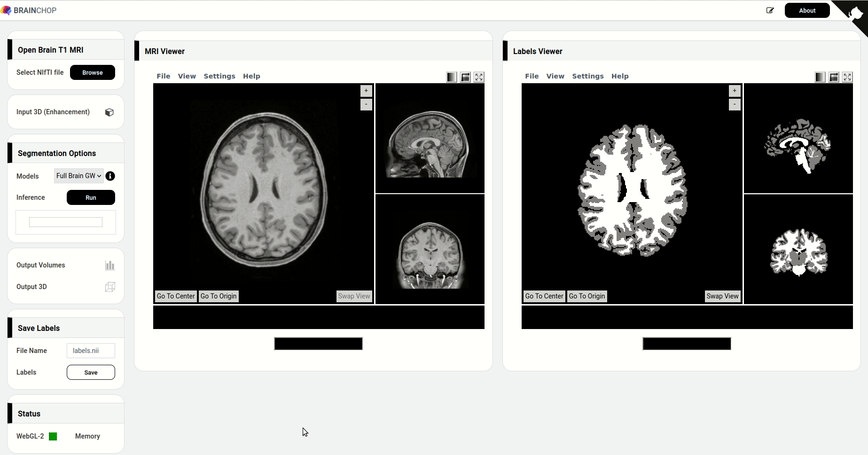Image resolution: width=868 pixels, height=455 pixels.
Task: Open the feedback edit icon in the header
Action: point(770,10)
